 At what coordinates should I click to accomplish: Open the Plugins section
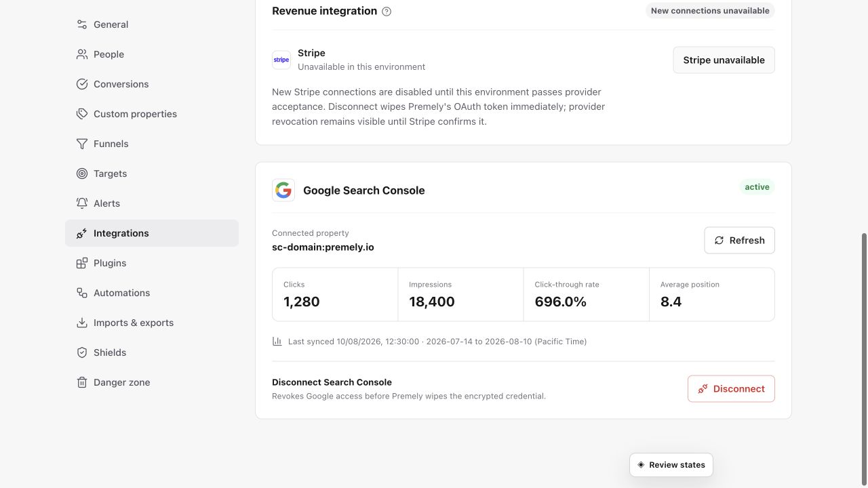[152, 263]
